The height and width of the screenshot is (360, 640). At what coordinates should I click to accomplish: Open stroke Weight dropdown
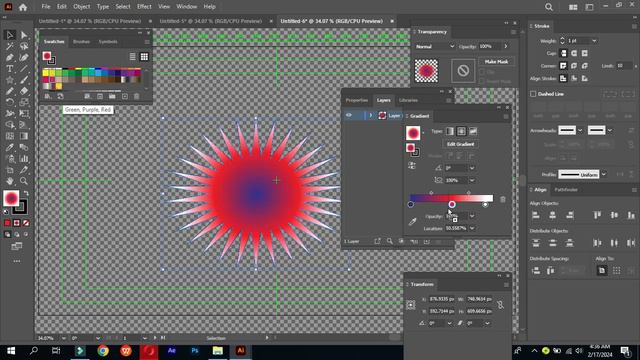tap(594, 41)
